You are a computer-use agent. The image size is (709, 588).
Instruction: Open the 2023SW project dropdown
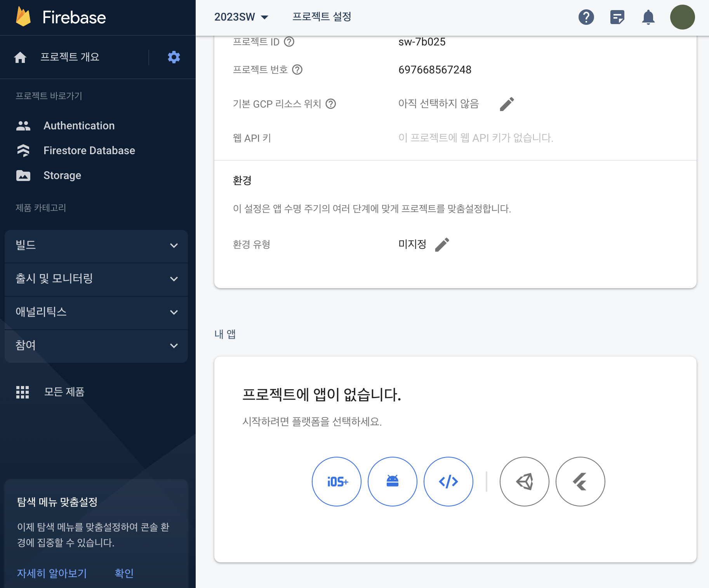click(241, 17)
